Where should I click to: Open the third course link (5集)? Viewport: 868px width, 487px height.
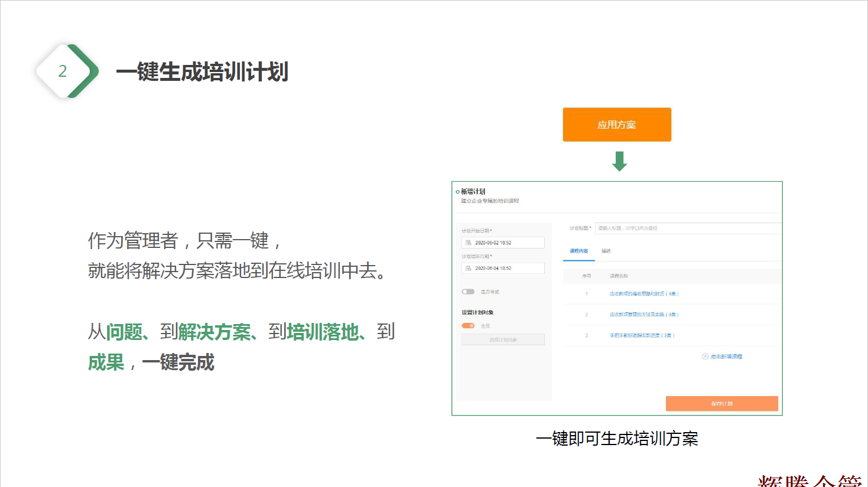tap(642, 335)
